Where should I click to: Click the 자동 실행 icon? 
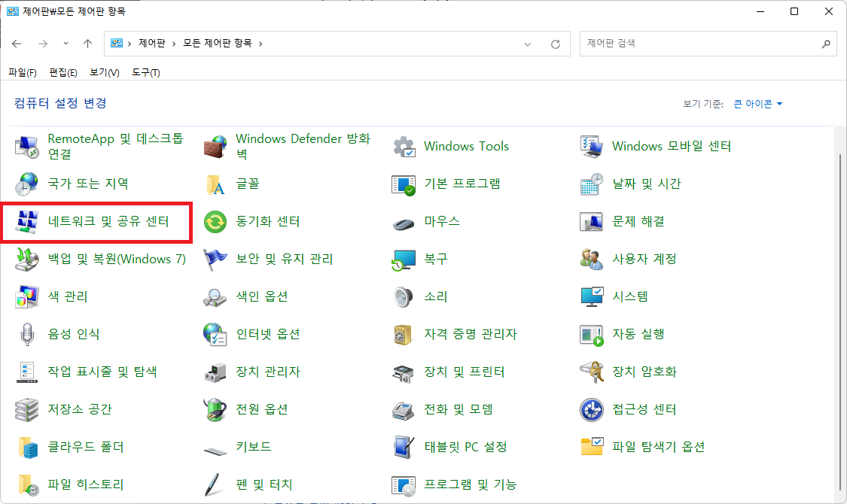592,334
